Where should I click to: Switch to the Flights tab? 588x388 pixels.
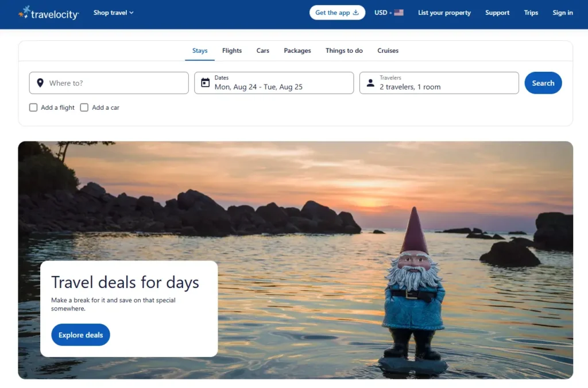click(232, 51)
